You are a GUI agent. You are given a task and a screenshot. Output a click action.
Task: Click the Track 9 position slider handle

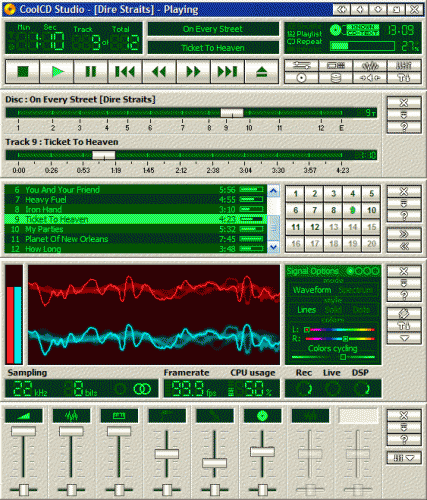pyautogui.click(x=104, y=155)
